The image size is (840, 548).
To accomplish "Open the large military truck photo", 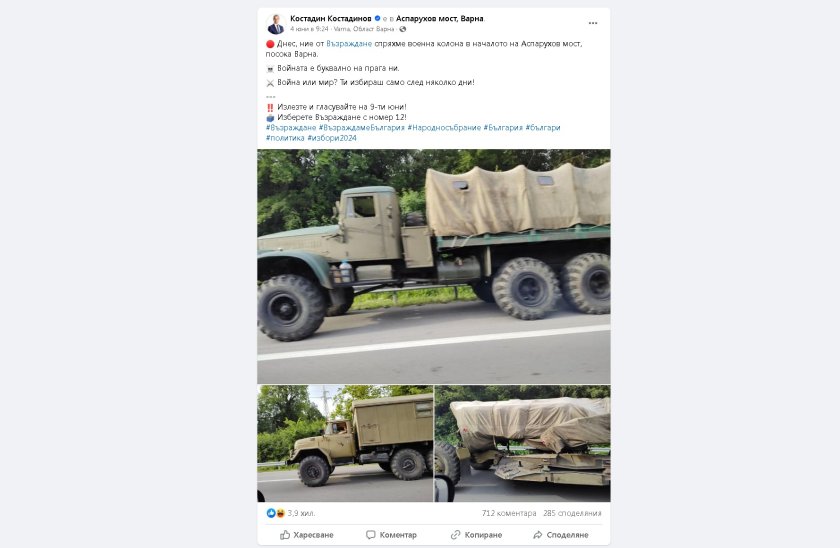I will point(433,266).
